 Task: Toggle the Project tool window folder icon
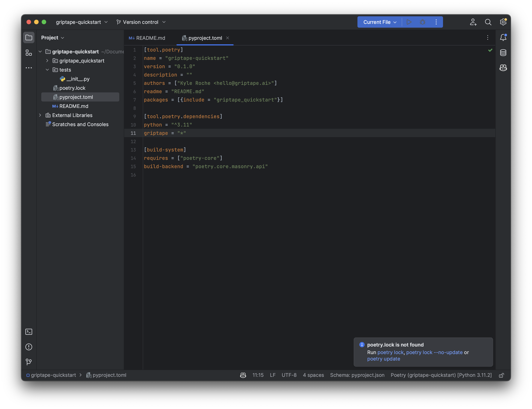coord(29,38)
